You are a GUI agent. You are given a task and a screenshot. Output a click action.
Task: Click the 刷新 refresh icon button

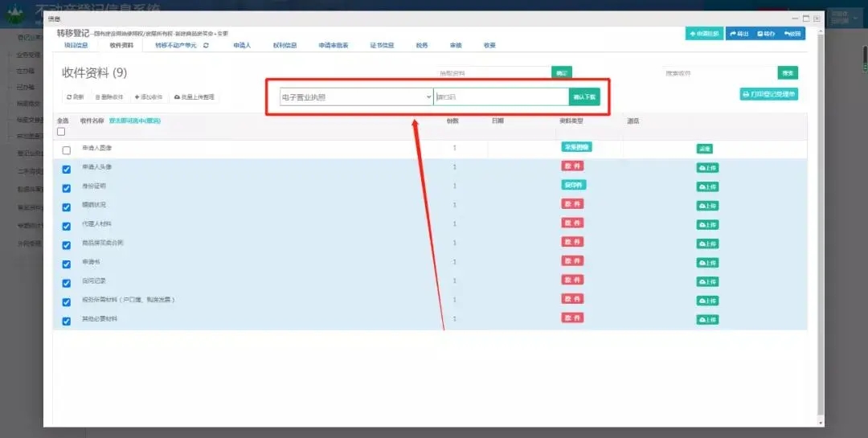click(x=75, y=97)
